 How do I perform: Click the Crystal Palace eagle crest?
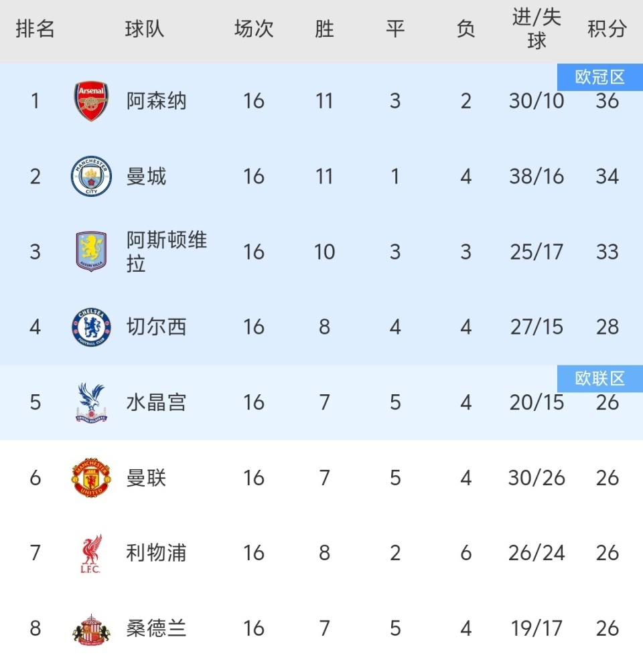coord(91,402)
